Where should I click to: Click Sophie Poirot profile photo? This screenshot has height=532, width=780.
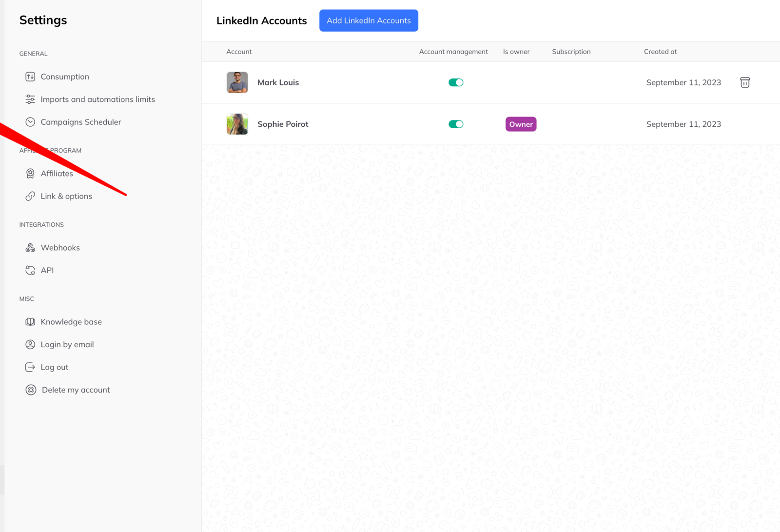(x=237, y=124)
